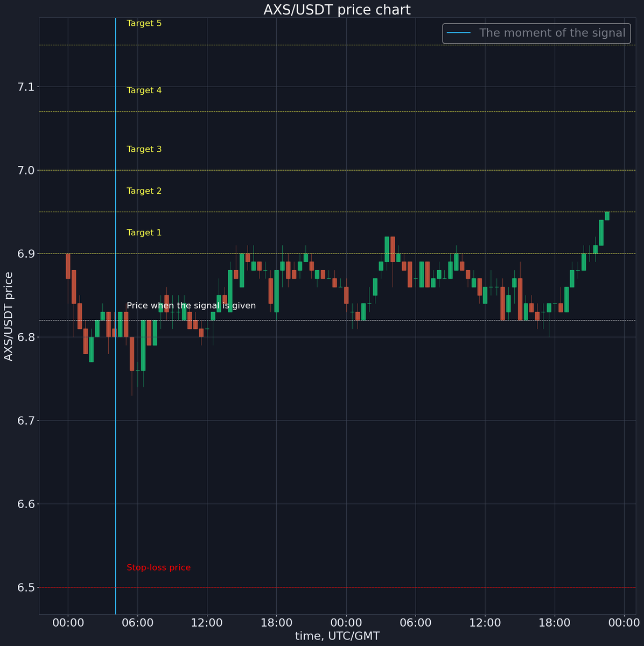Click the Target 4 label
The height and width of the screenshot is (646, 644).
click(144, 90)
